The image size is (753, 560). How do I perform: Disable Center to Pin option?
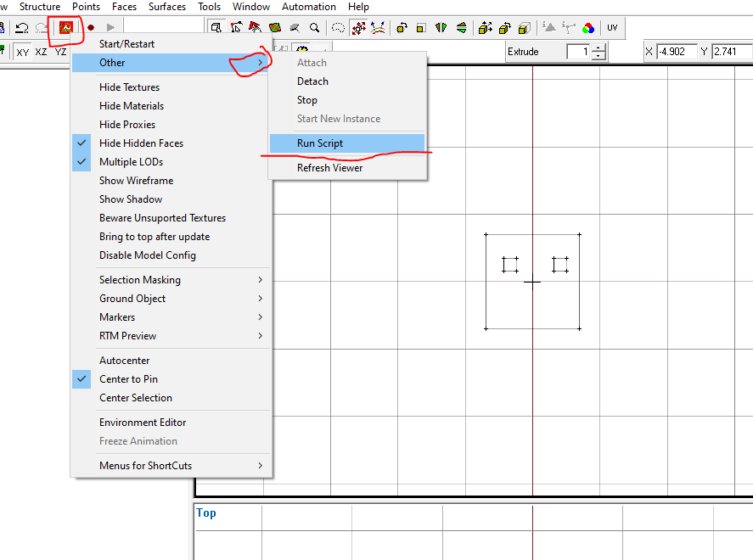tap(128, 379)
